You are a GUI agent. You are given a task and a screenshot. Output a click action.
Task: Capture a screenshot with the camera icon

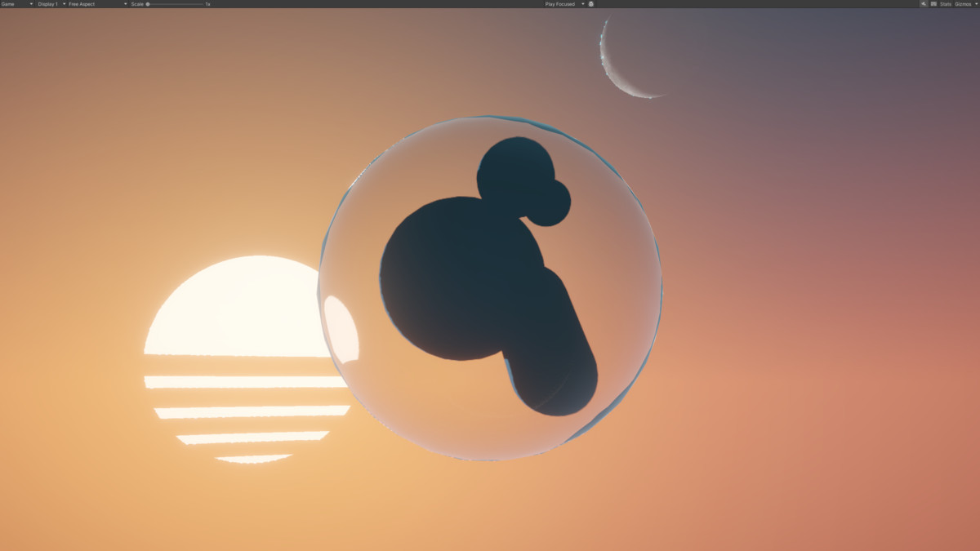[590, 4]
